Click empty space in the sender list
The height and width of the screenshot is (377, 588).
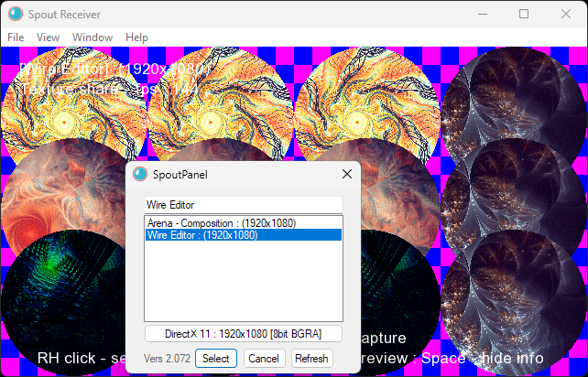[x=243, y=284]
